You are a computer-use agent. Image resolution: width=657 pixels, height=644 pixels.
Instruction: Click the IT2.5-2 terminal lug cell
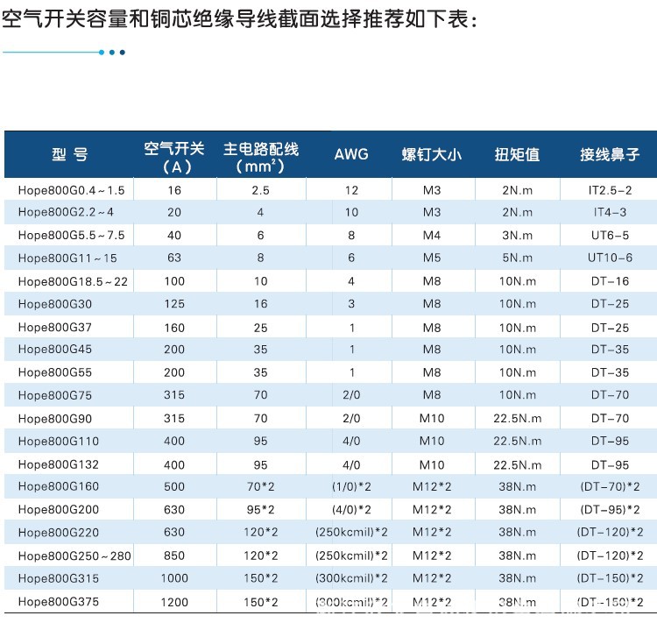pyautogui.click(x=610, y=189)
